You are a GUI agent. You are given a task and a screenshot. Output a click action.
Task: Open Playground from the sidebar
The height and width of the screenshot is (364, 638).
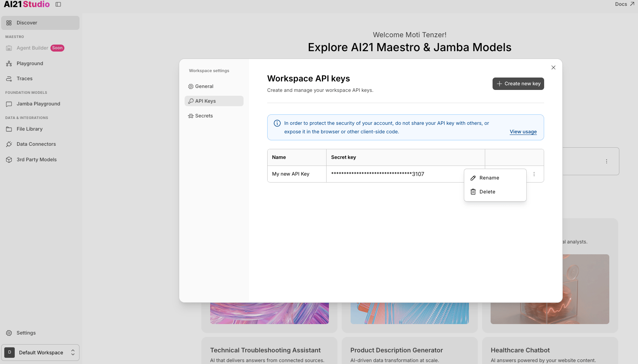coord(40,64)
